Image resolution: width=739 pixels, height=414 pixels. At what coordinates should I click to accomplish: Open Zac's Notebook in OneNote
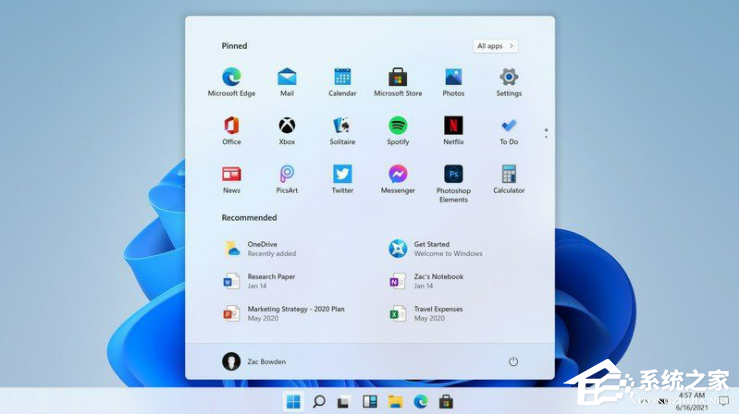coord(426,281)
